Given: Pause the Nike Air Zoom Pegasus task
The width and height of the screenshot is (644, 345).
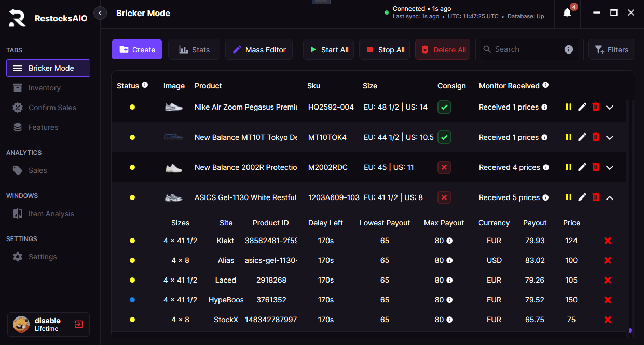Looking at the screenshot, I should point(569,107).
